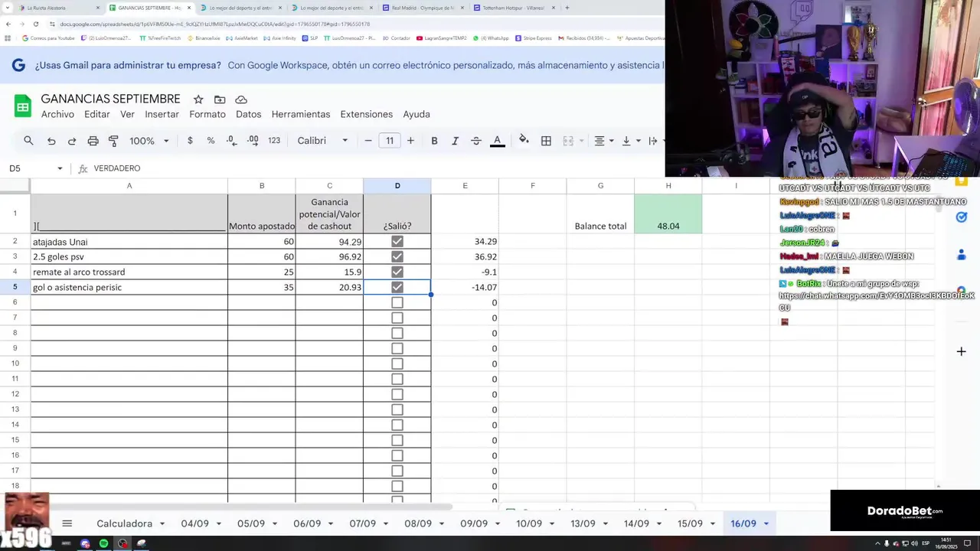Increase decimal places
This screenshot has width=980, height=551.
[253, 141]
